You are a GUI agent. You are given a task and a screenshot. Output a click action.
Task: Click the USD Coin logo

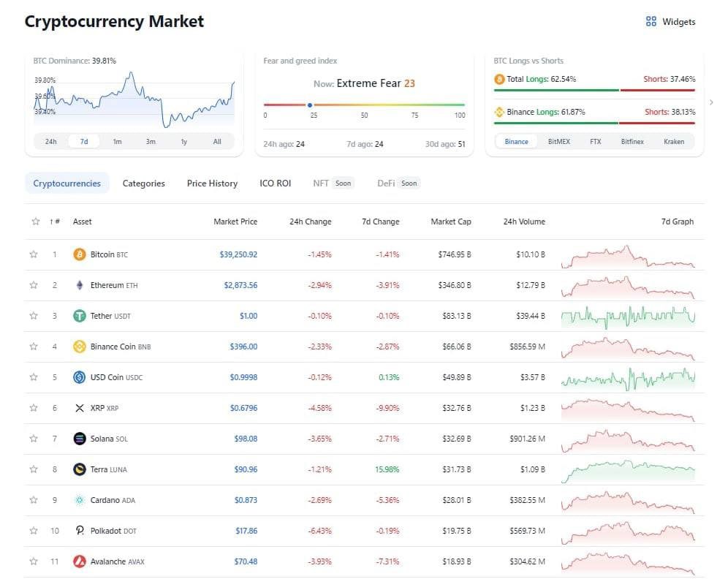80,377
